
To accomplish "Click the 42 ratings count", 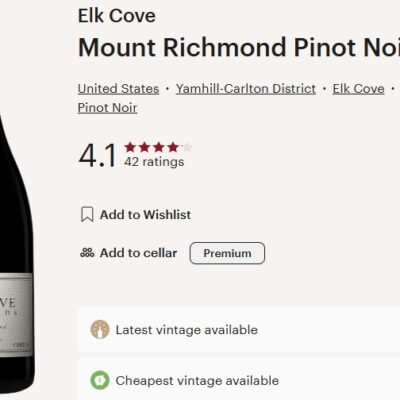I will click(154, 162).
